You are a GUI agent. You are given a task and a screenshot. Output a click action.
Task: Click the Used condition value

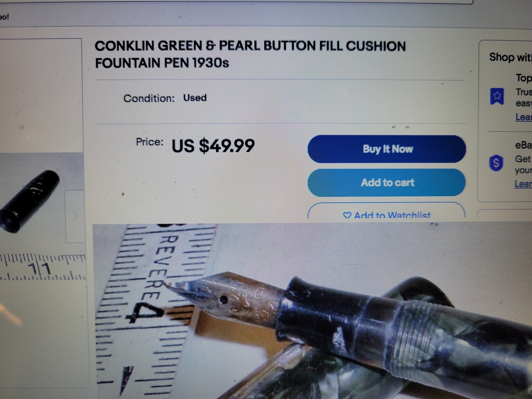point(195,98)
